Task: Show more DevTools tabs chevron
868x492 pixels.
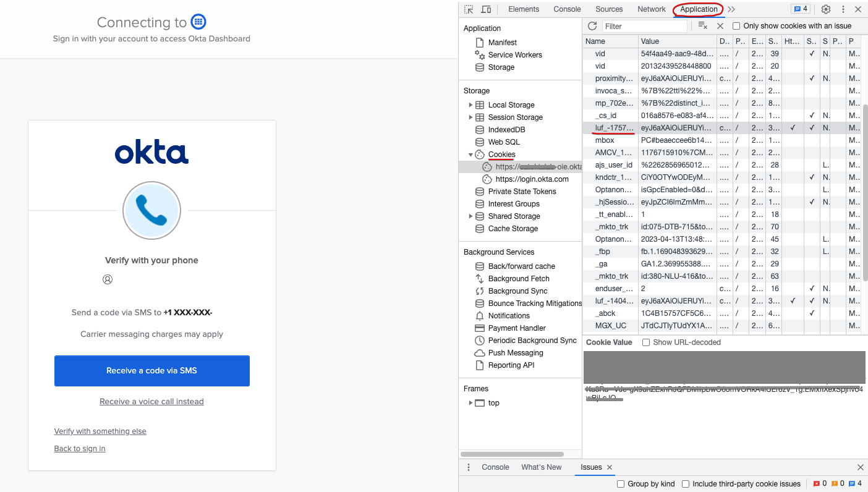Action: [x=731, y=9]
